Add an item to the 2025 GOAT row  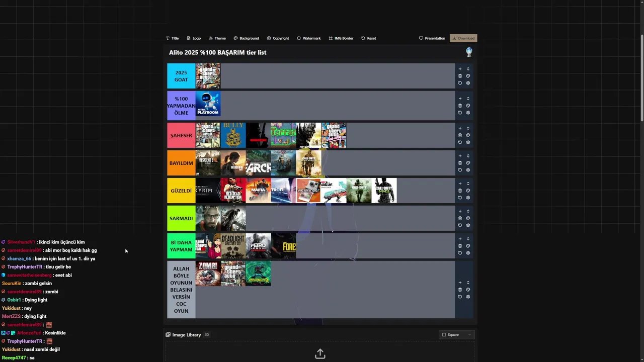pyautogui.click(x=460, y=69)
